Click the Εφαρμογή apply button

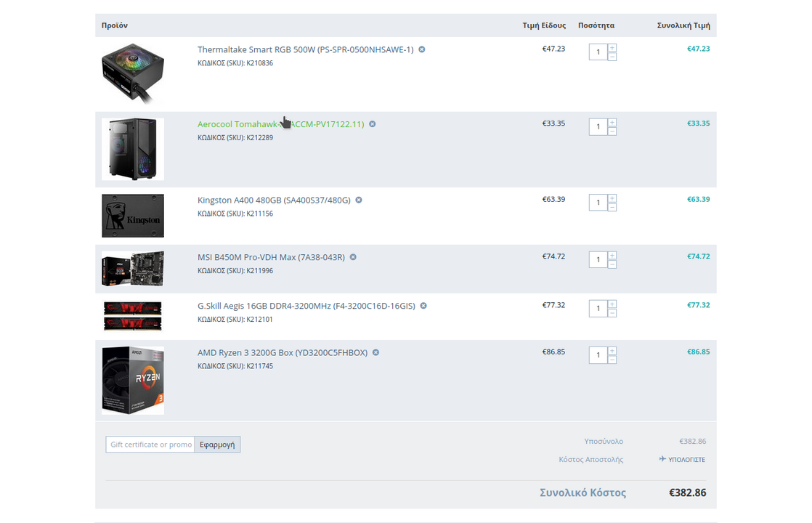[217, 445]
